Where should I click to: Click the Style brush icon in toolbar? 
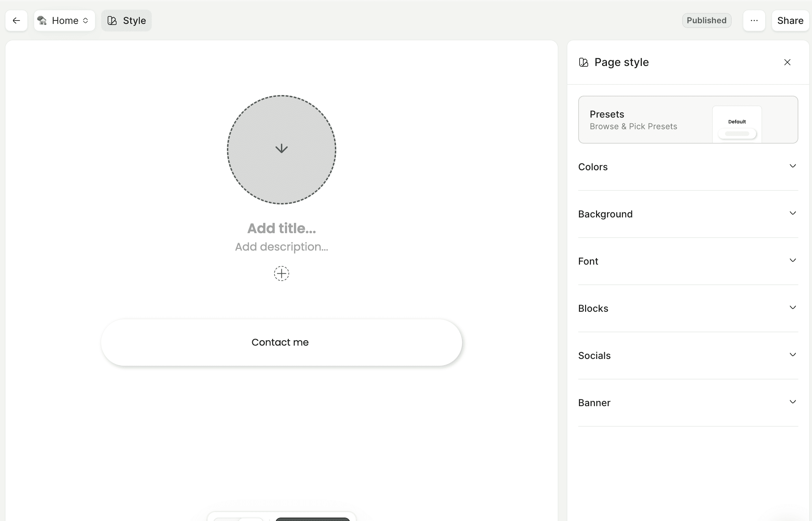pos(112,21)
